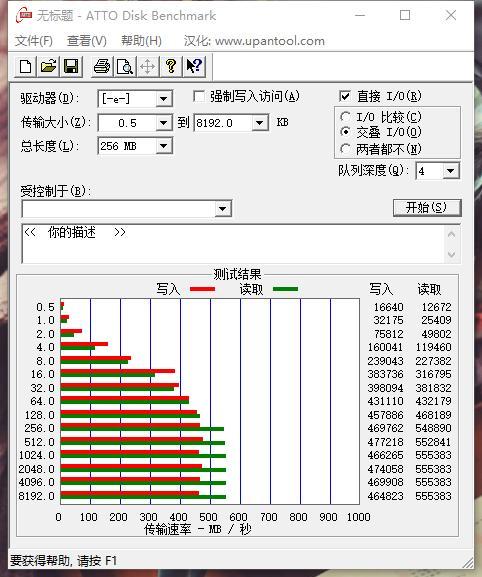Print results using the printer icon

[x=102, y=67]
